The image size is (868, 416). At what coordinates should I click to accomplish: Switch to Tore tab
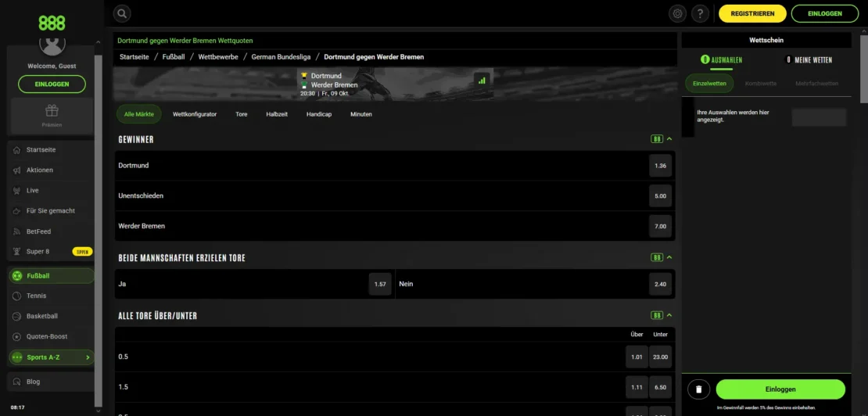pyautogui.click(x=242, y=114)
